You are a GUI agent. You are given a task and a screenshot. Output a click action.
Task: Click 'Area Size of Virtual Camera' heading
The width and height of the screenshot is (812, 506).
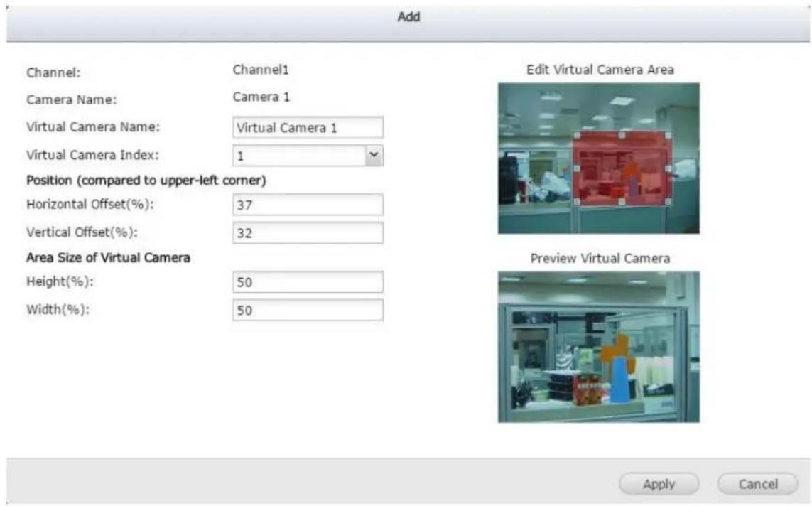(x=108, y=257)
